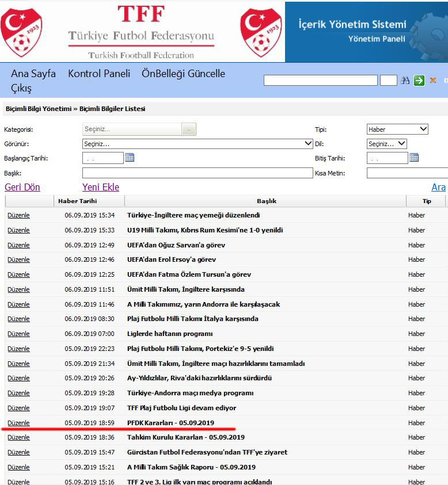The height and width of the screenshot is (485, 448).
Task: Open the Başlangıç Tarihi calendar picker
Action: click(x=130, y=158)
